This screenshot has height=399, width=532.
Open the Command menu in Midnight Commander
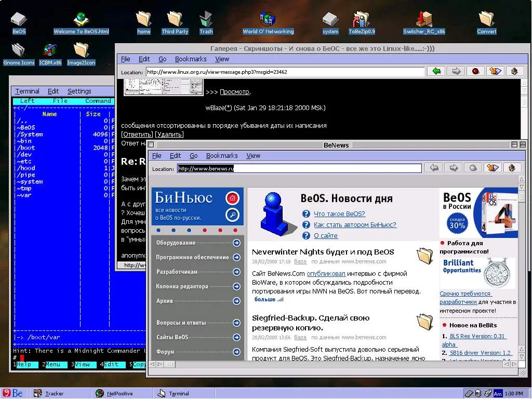(x=98, y=101)
